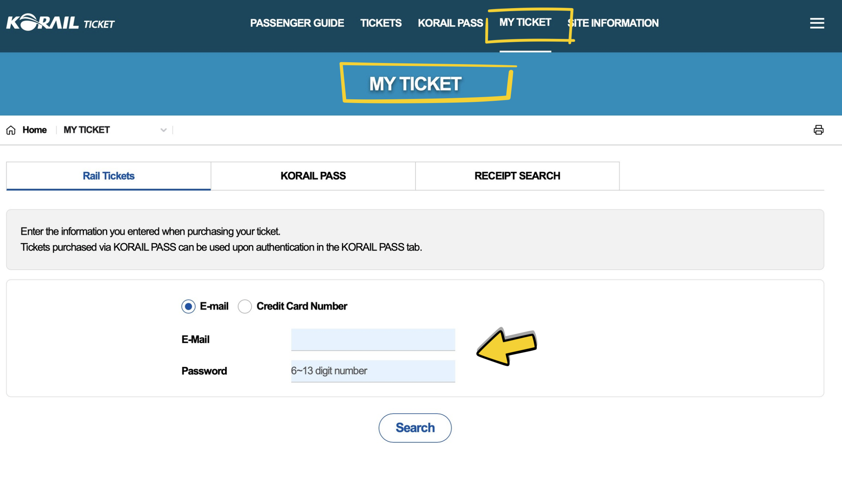Switch to the KORAIL PASS tab
842x504 pixels.
[x=313, y=176]
